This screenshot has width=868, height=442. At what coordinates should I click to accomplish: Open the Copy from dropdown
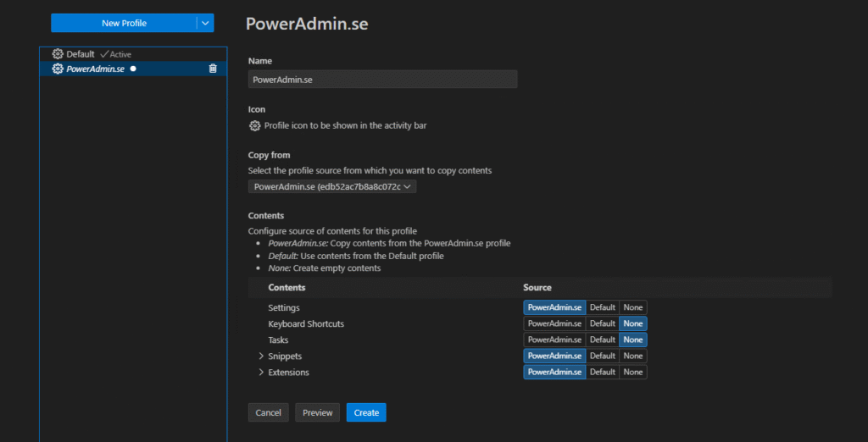point(332,187)
